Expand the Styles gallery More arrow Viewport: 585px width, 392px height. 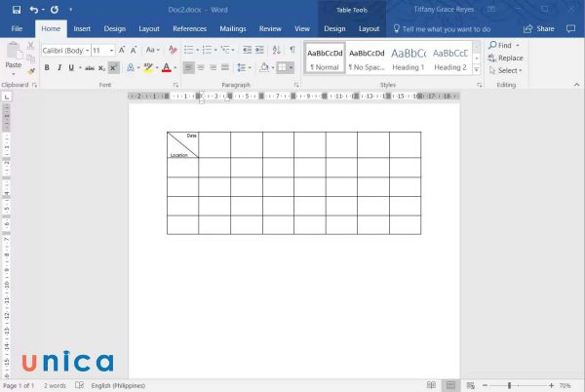tap(477, 69)
